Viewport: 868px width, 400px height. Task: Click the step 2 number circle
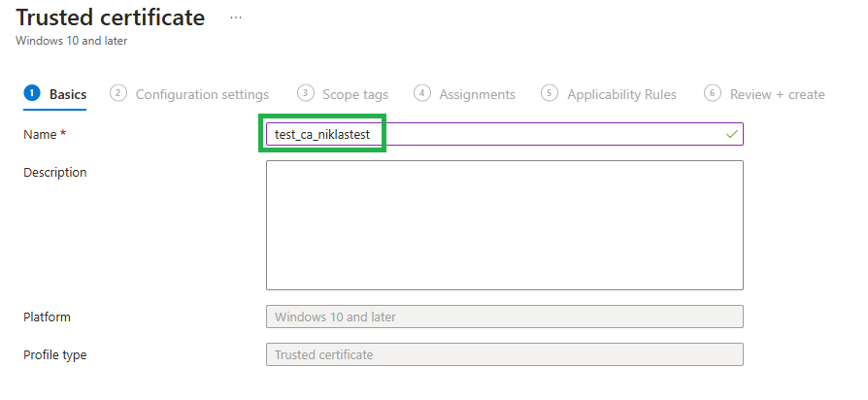coord(118,93)
